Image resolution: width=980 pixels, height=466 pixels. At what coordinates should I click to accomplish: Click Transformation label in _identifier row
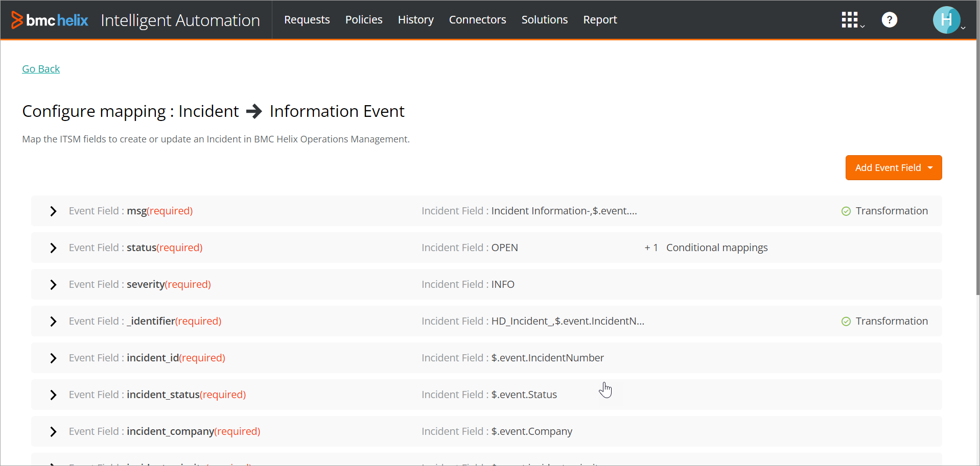click(892, 321)
